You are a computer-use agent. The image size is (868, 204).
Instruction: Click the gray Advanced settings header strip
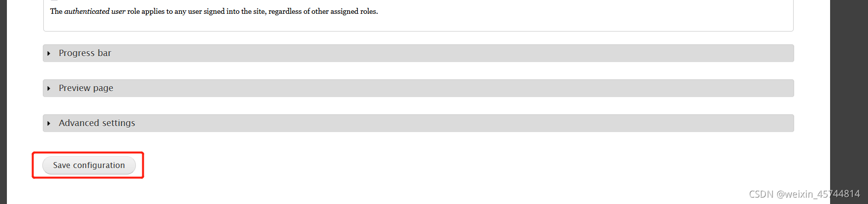click(x=418, y=123)
